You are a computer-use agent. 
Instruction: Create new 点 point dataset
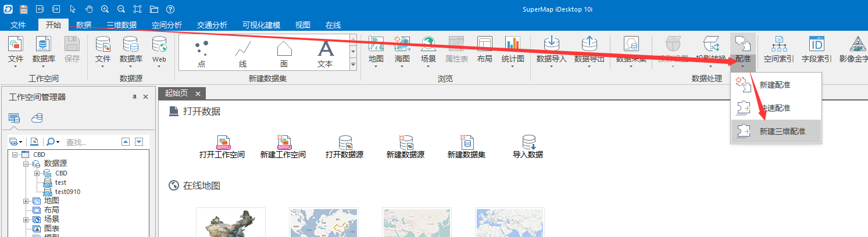click(x=201, y=54)
